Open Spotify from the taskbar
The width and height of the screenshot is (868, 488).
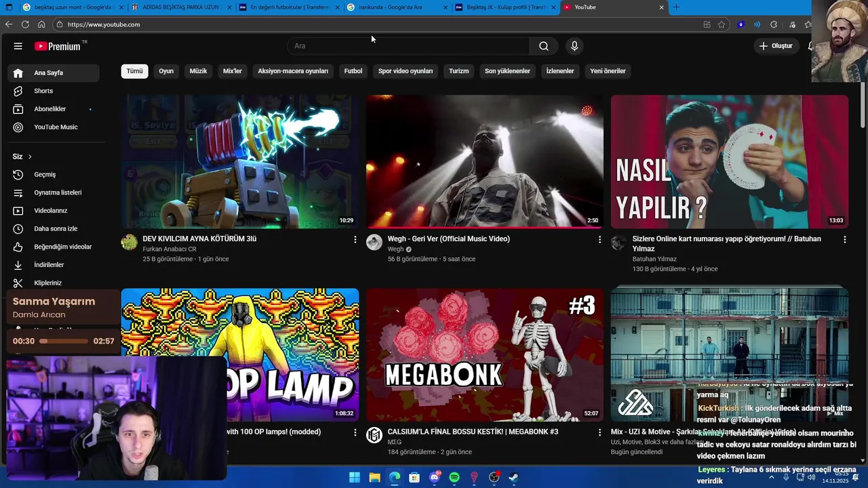(x=454, y=477)
